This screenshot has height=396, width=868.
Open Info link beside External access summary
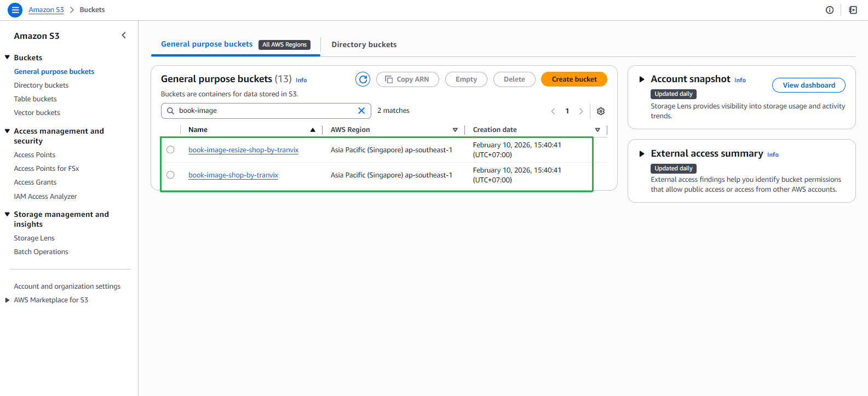point(773,154)
